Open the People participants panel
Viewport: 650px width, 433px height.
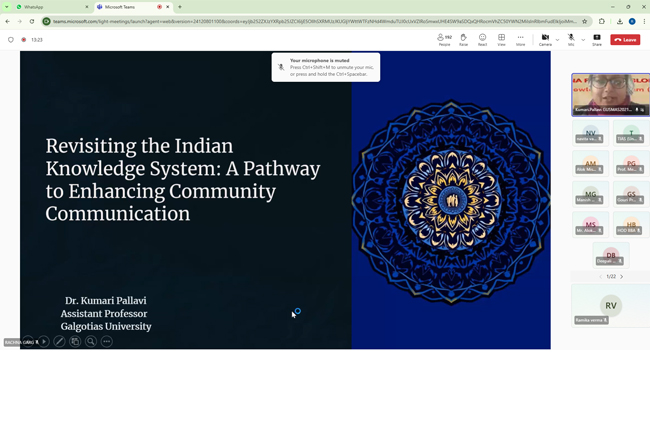(444, 40)
